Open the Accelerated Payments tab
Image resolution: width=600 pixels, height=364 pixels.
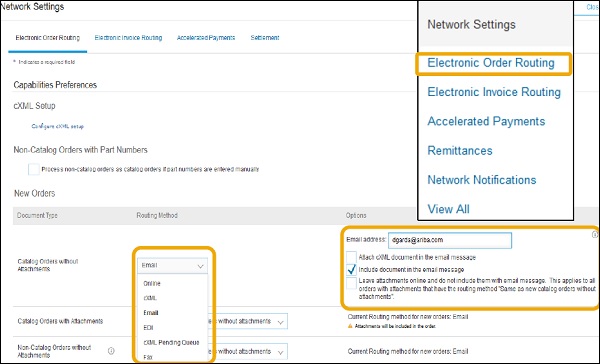coord(206,38)
